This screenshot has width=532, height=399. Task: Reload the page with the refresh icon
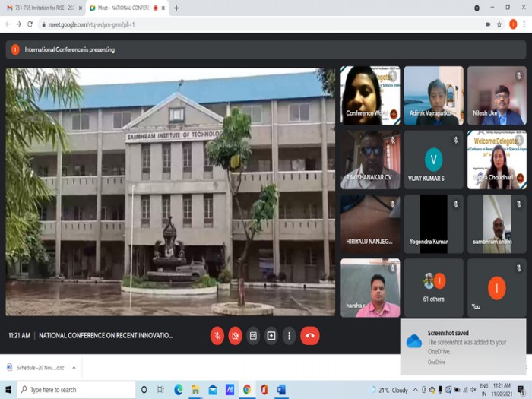point(30,24)
